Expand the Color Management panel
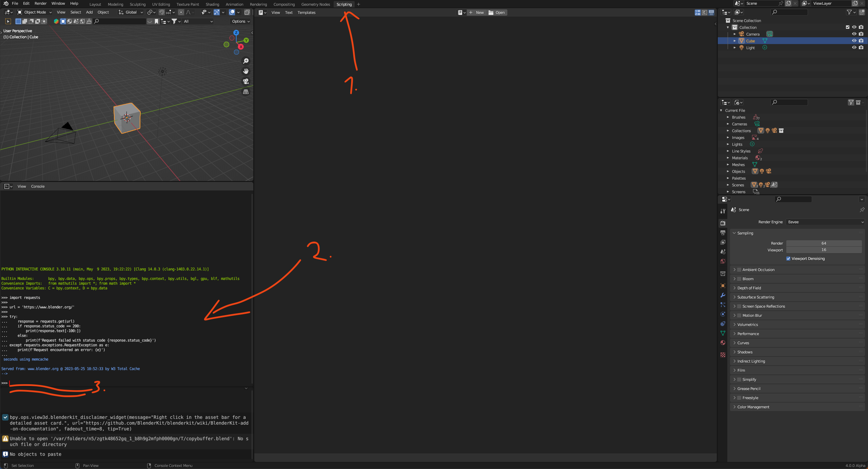Screen dimensions: 868x469 [x=753, y=407]
